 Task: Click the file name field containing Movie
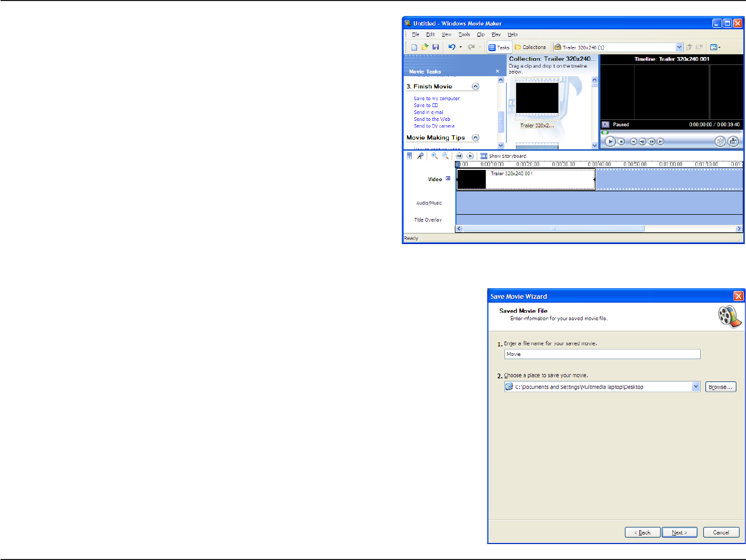pos(603,354)
